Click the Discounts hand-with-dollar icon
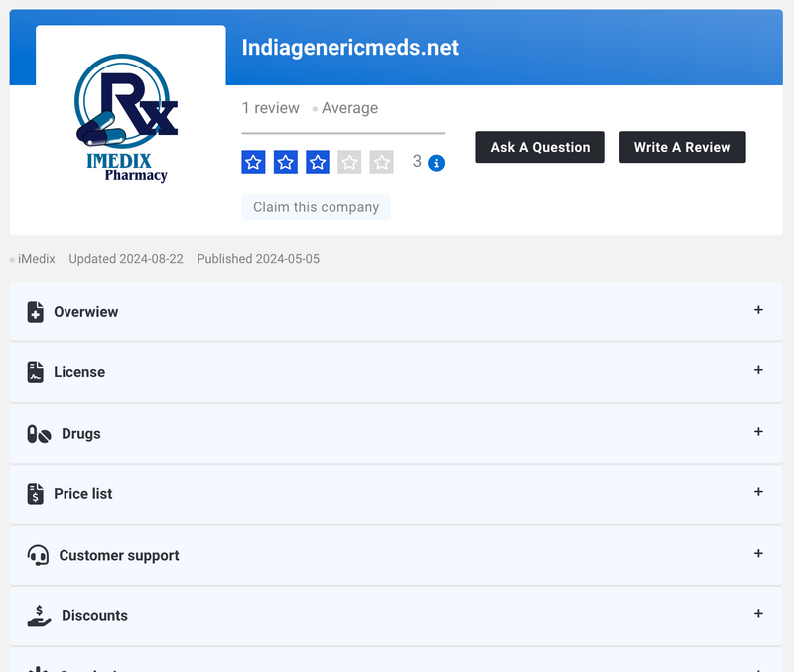 pos(39,616)
